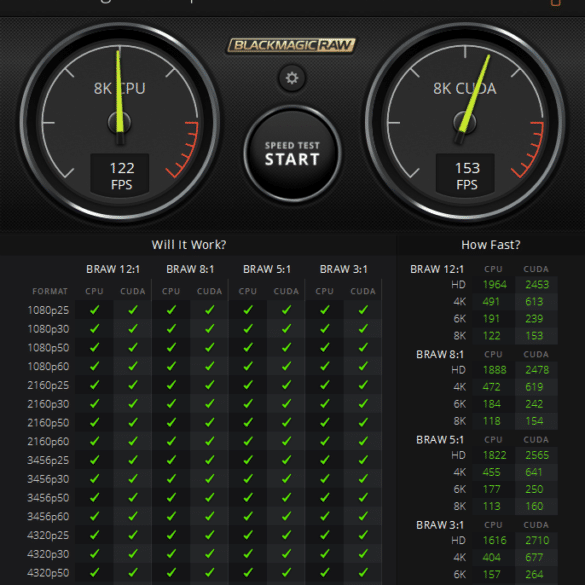
Task: Select the 613 4K CUDA value
Action: (534, 301)
